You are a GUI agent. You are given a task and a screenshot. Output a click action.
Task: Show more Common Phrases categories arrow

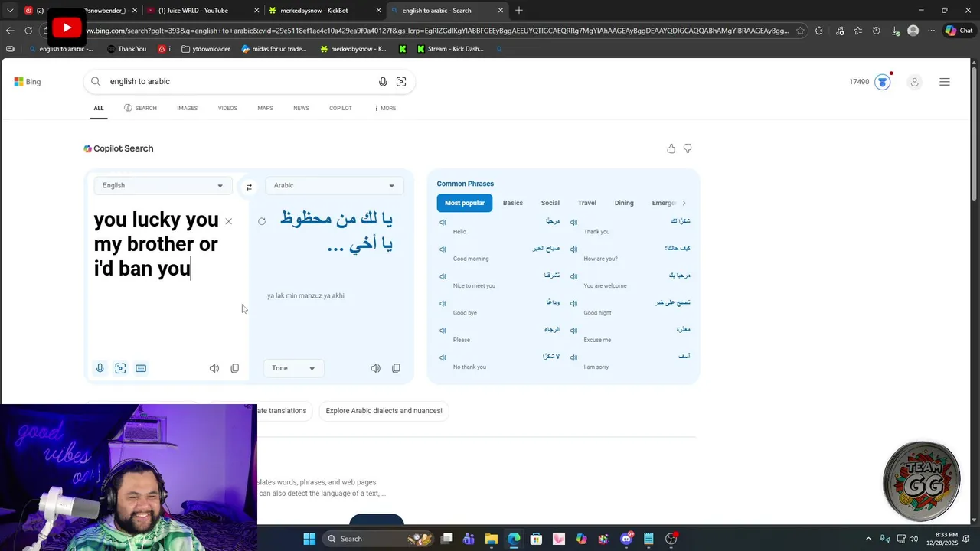tap(684, 203)
